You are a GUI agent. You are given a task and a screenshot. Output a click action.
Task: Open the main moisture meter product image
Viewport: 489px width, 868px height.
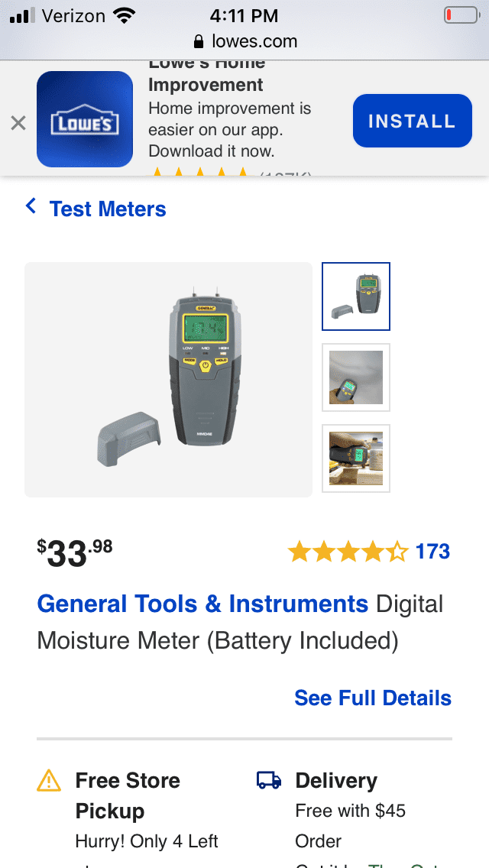pyautogui.click(x=168, y=379)
